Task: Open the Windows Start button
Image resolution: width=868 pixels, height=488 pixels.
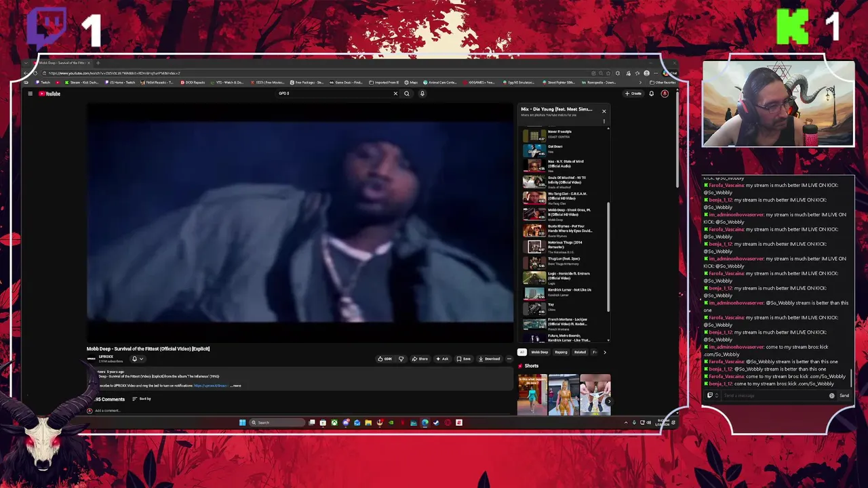Action: (x=242, y=423)
